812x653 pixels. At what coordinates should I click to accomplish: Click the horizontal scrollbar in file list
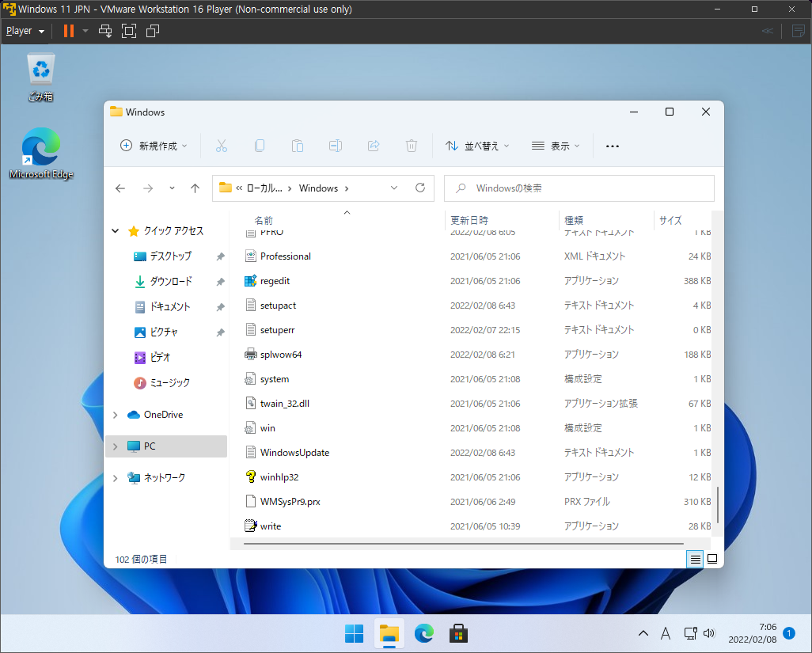coord(464,544)
